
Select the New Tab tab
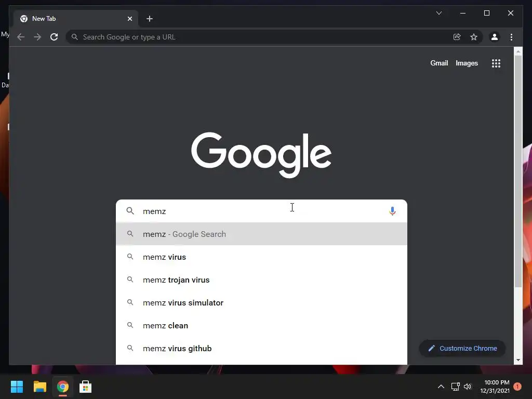pos(75,19)
